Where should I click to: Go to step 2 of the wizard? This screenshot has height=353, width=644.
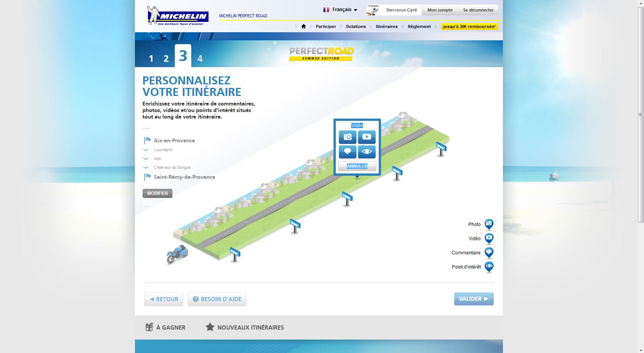(x=166, y=58)
